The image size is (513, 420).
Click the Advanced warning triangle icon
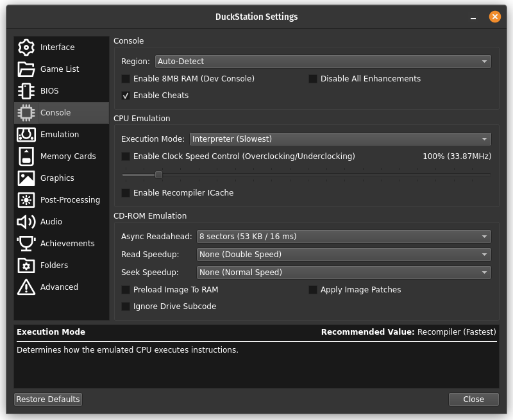(26, 287)
